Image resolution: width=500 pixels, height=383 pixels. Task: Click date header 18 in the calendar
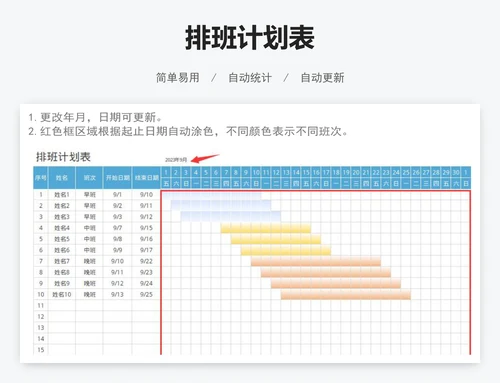tap(336, 172)
